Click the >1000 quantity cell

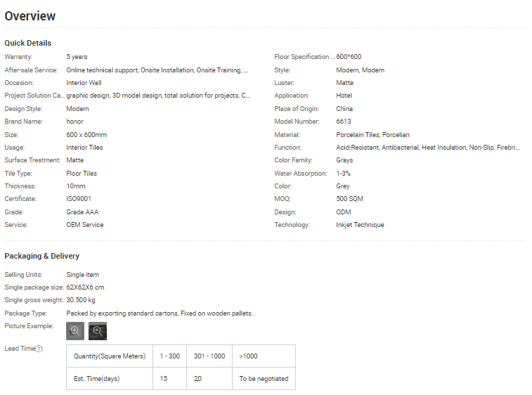248,356
